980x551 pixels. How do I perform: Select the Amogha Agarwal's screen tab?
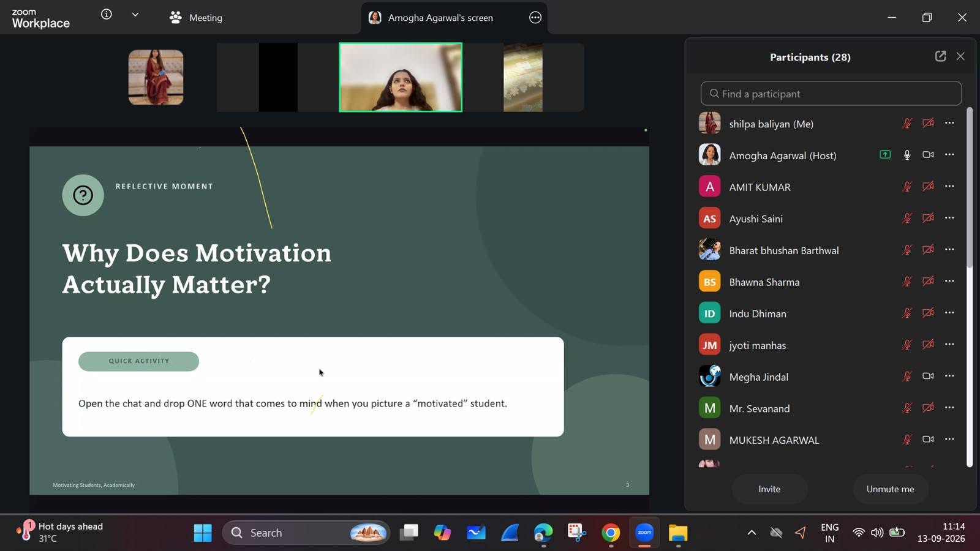[x=441, y=18]
